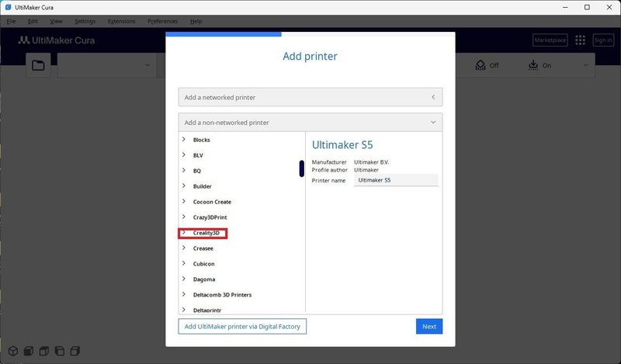The image size is (621, 364).
Task: Expand the Builder manufacturer group
Action: coord(184,185)
